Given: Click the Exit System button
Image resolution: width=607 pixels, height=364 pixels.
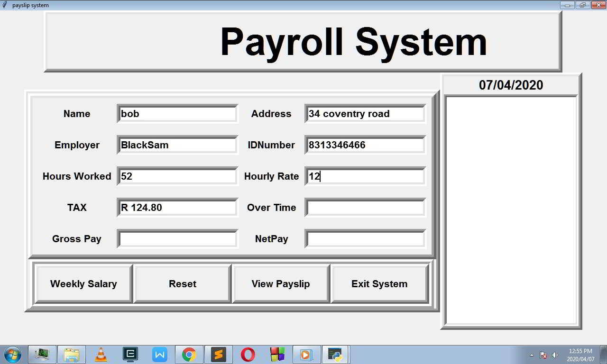Looking at the screenshot, I should pyautogui.click(x=379, y=284).
